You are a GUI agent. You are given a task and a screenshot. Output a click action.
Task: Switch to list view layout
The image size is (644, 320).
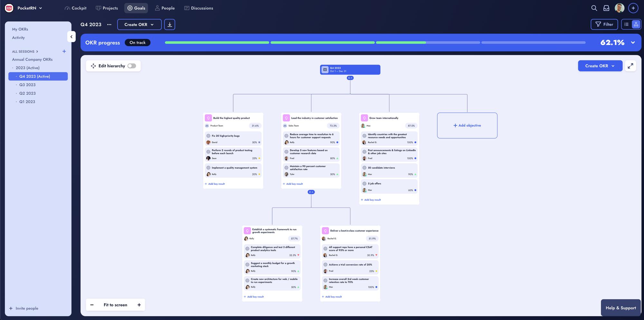pos(627,24)
